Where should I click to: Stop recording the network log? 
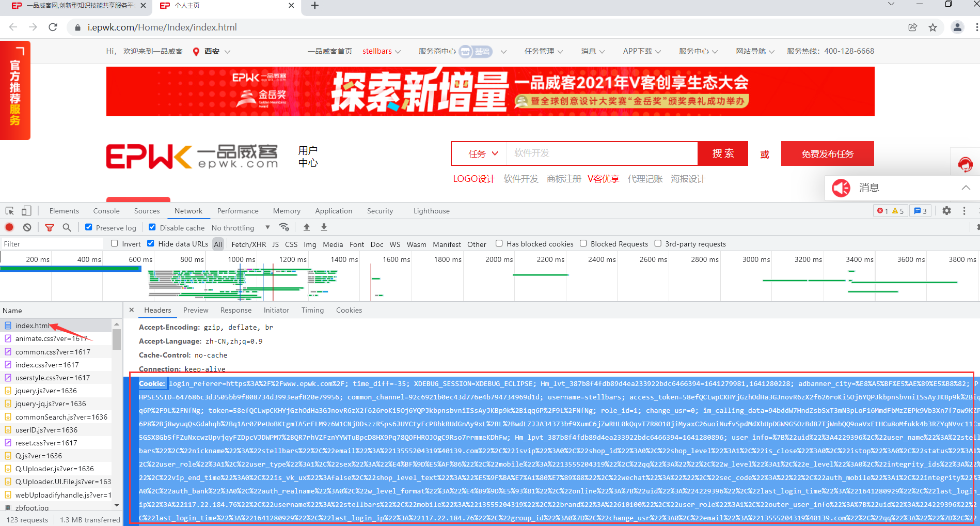pos(9,227)
